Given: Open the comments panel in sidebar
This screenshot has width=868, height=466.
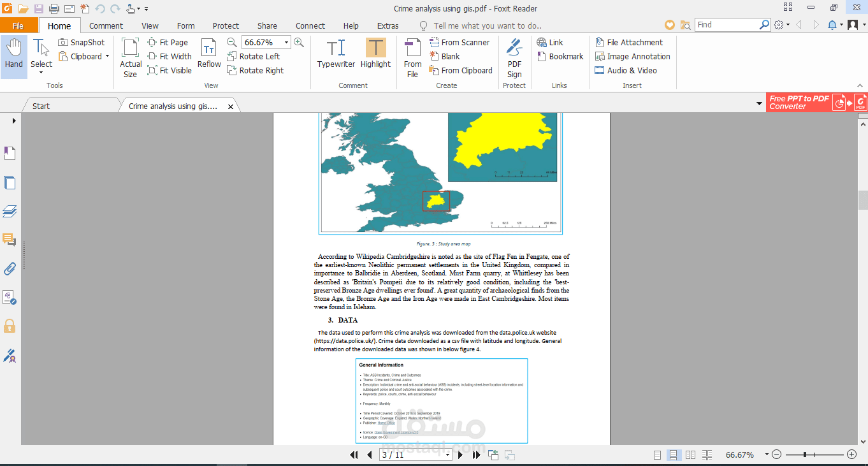Looking at the screenshot, I should (10, 240).
